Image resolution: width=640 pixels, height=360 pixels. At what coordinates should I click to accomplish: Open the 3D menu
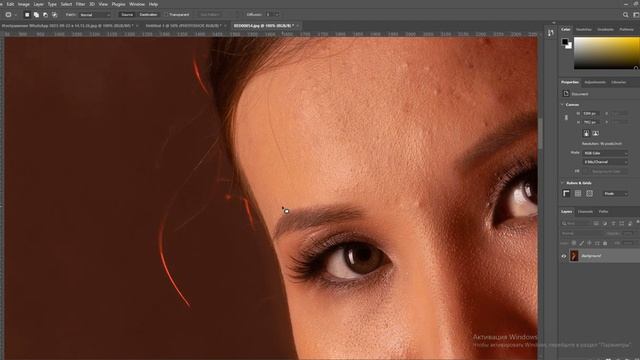pyautogui.click(x=92, y=4)
